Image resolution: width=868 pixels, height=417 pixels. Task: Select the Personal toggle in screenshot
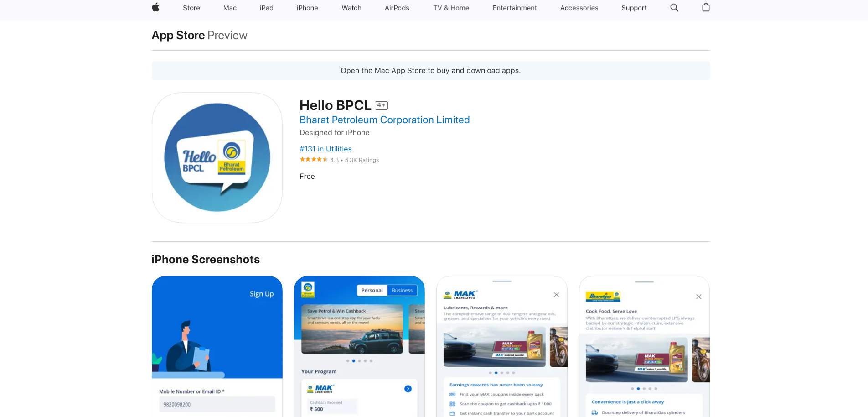[372, 291]
